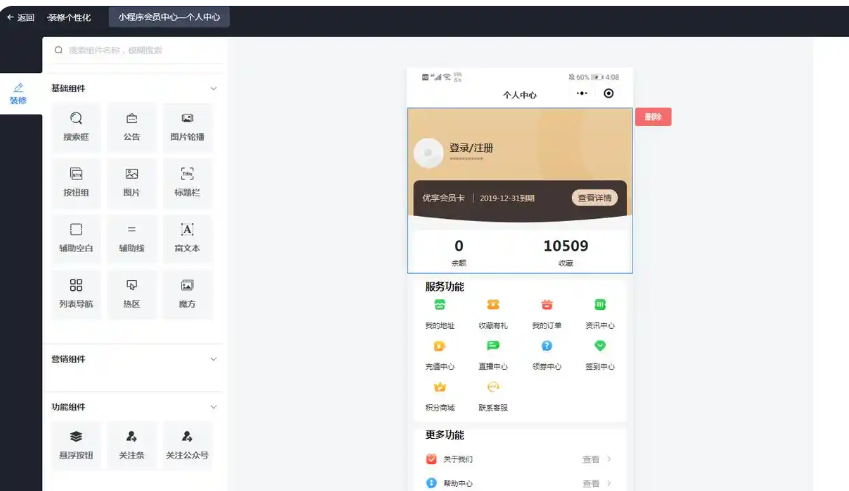Tap the 领券中心 icon in preview
This screenshot has height=491, width=849.
[x=546, y=346]
